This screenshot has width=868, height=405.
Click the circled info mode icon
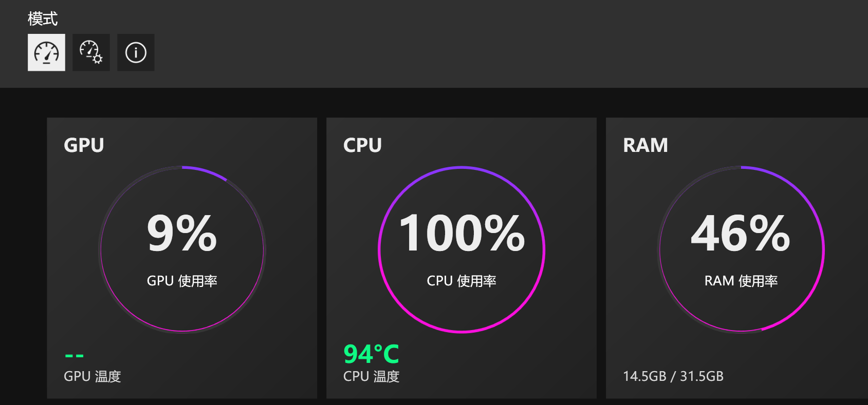[x=136, y=52]
